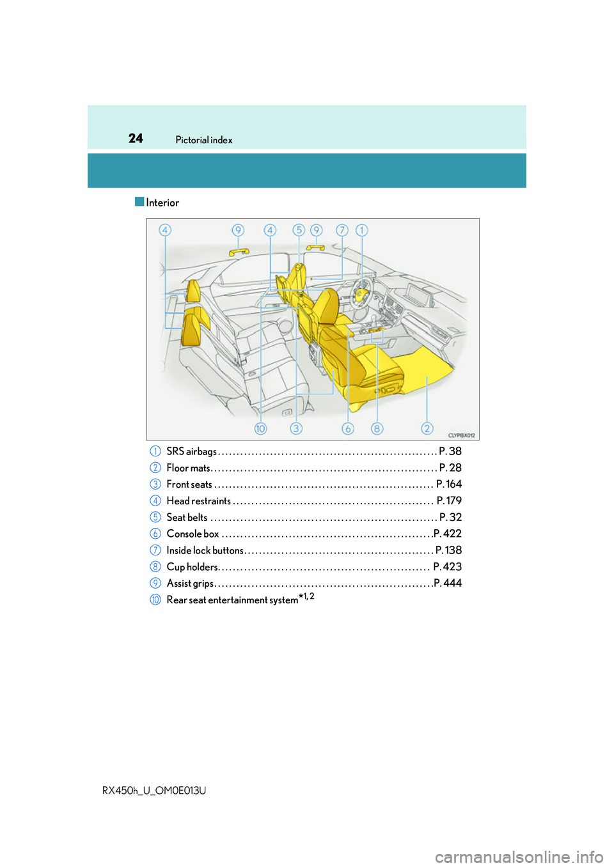Screen dimensions: 614x868
Task: Click diagram callout 6 at bottom of illustration
Action: pyautogui.click(x=348, y=428)
